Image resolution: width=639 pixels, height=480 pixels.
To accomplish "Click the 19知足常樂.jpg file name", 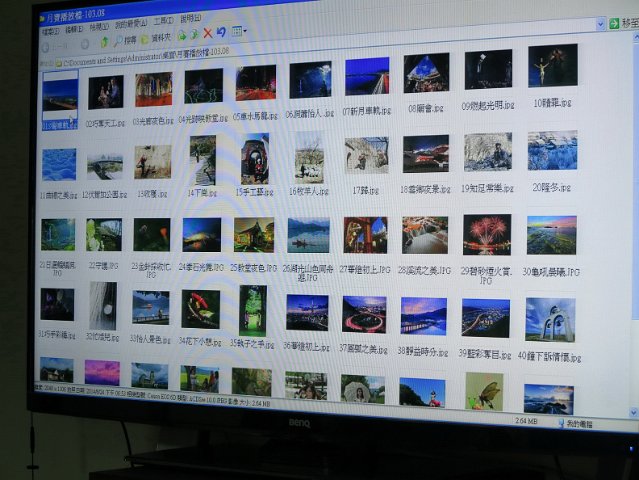I will pos(487,189).
